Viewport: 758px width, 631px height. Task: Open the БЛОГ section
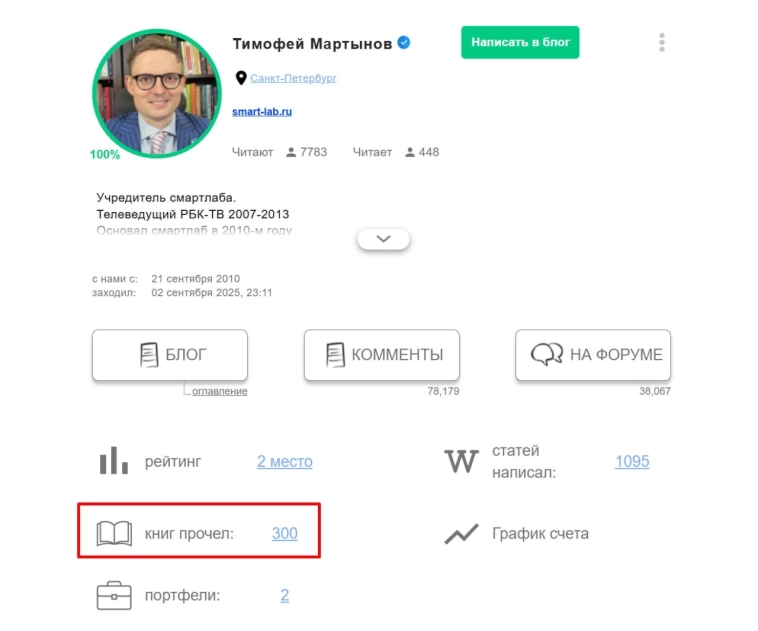coord(170,355)
